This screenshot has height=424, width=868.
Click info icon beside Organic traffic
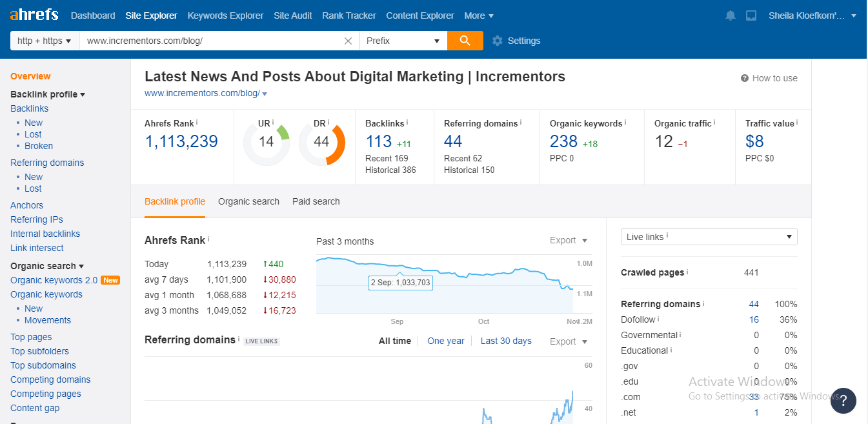pos(714,122)
